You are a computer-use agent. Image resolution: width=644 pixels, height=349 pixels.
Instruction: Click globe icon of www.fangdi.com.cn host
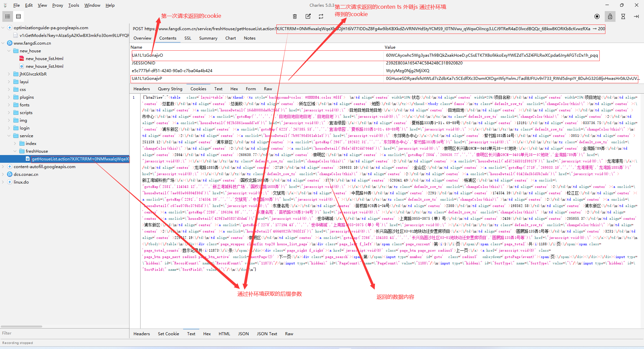pyautogui.click(x=10, y=43)
